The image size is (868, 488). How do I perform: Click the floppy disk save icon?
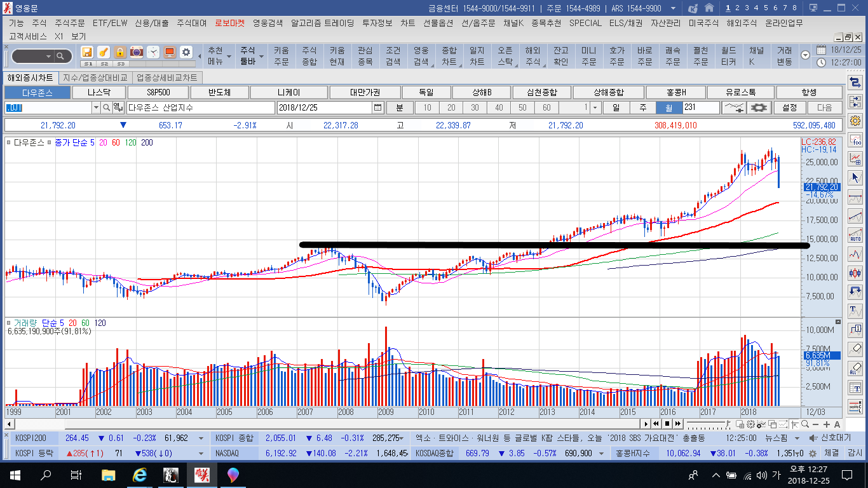point(87,52)
